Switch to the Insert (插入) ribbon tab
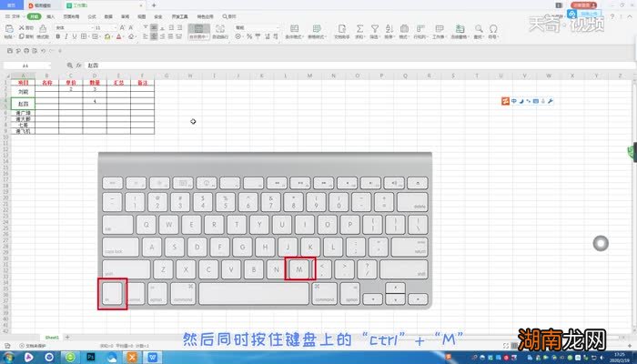This screenshot has height=364, width=637. coord(50,16)
